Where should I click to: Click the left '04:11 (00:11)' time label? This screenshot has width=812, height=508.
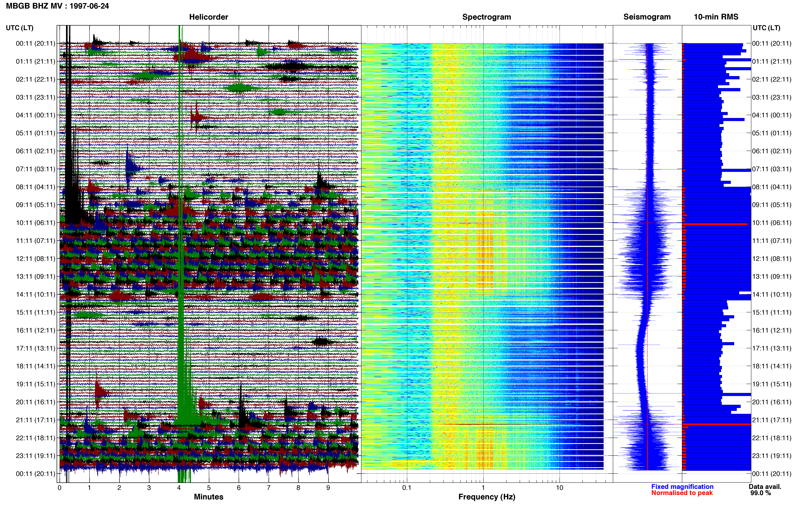(x=36, y=115)
